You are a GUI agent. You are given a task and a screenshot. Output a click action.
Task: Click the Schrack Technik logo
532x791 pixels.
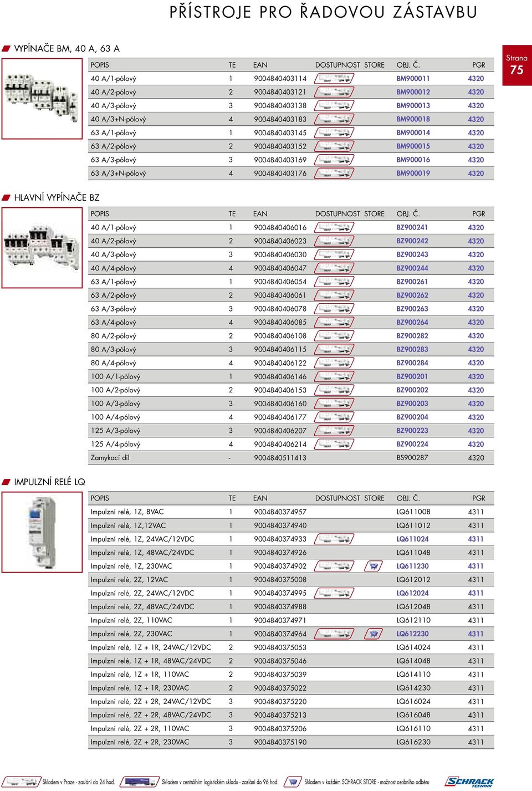click(469, 782)
